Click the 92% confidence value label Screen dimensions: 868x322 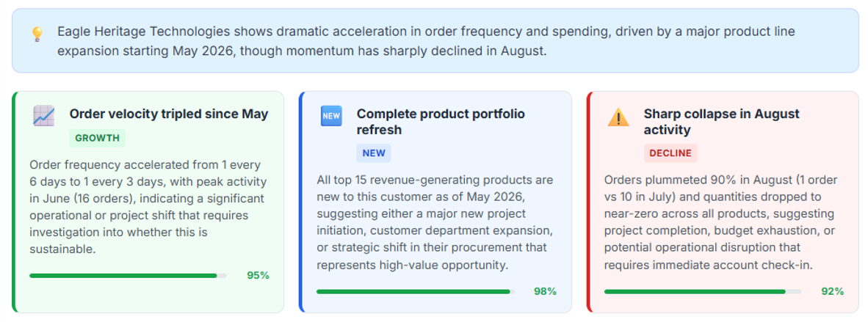tap(833, 291)
